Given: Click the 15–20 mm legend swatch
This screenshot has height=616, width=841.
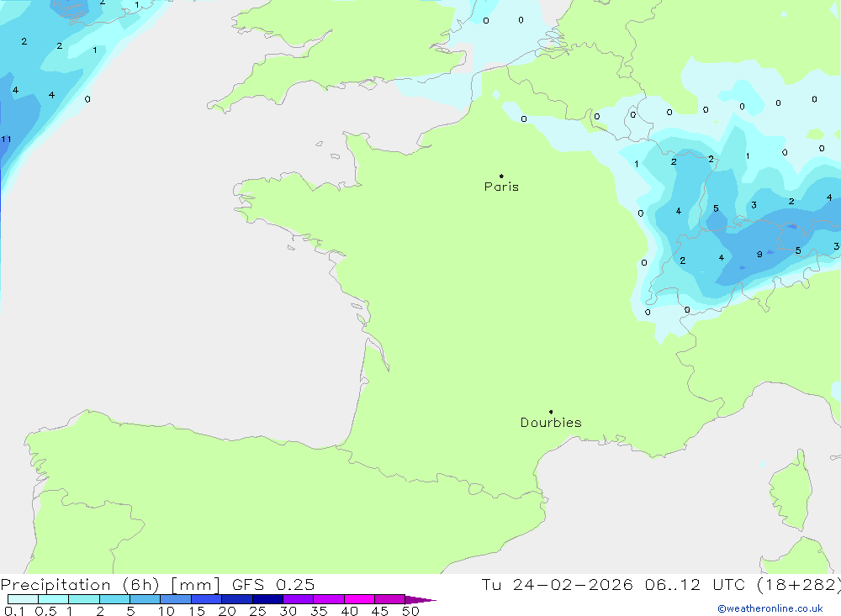Looking at the screenshot, I should click(207, 599).
